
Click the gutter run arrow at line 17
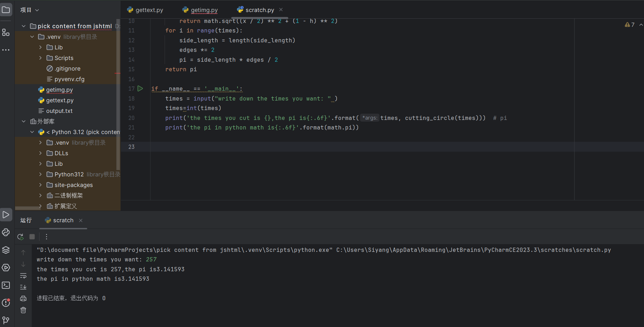pyautogui.click(x=140, y=89)
